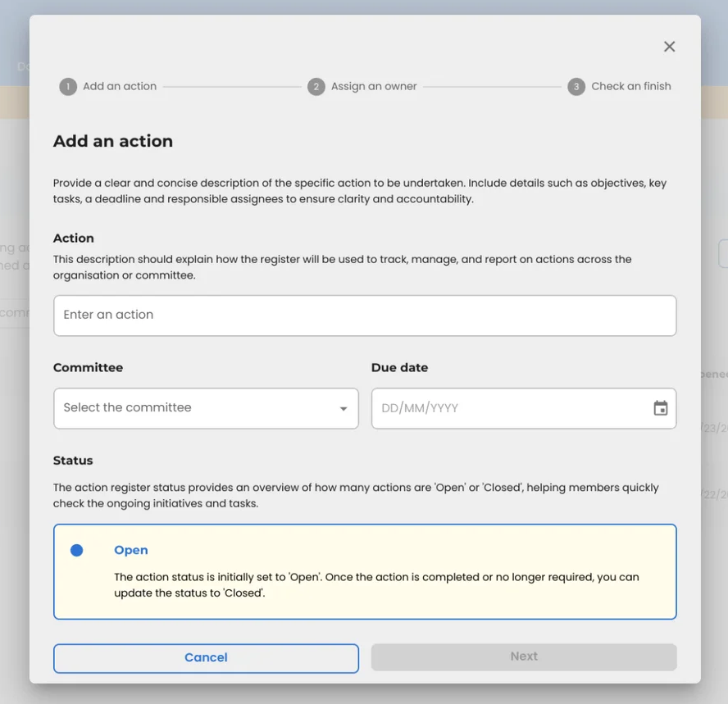This screenshot has height=704, width=728.
Task: Click the 'Status' section heading
Action: tap(73, 461)
